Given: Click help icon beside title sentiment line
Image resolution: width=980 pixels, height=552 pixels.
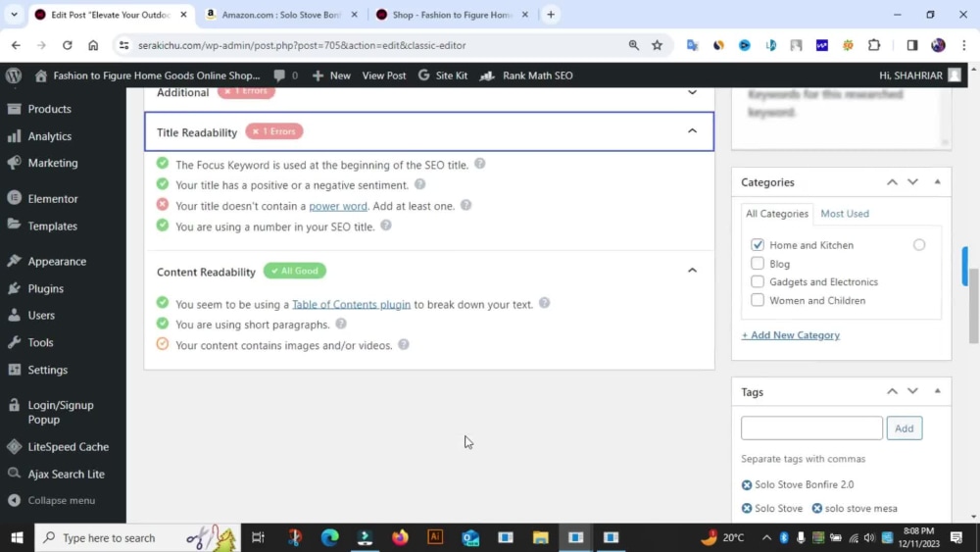Looking at the screenshot, I should [420, 184].
